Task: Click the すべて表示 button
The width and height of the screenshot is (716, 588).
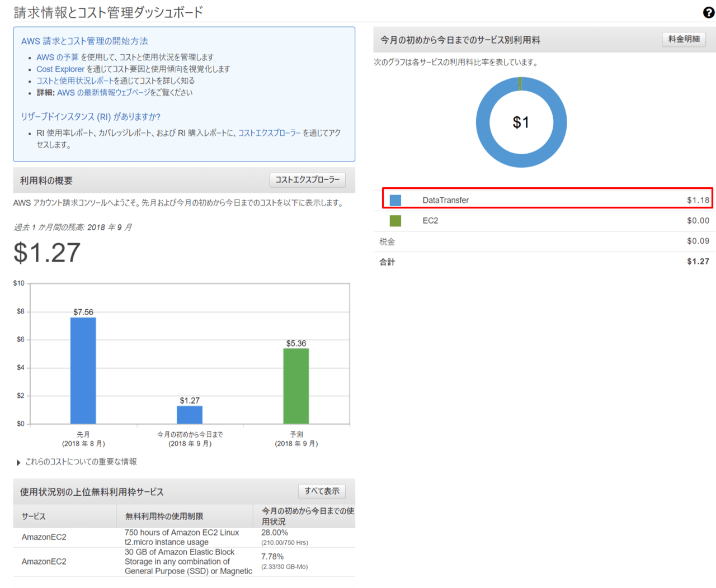Action: point(322,491)
